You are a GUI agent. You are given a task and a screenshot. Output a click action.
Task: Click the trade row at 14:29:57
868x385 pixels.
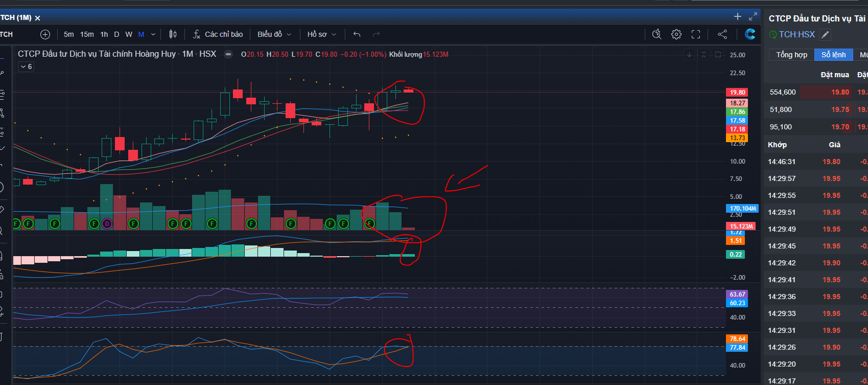816,178
